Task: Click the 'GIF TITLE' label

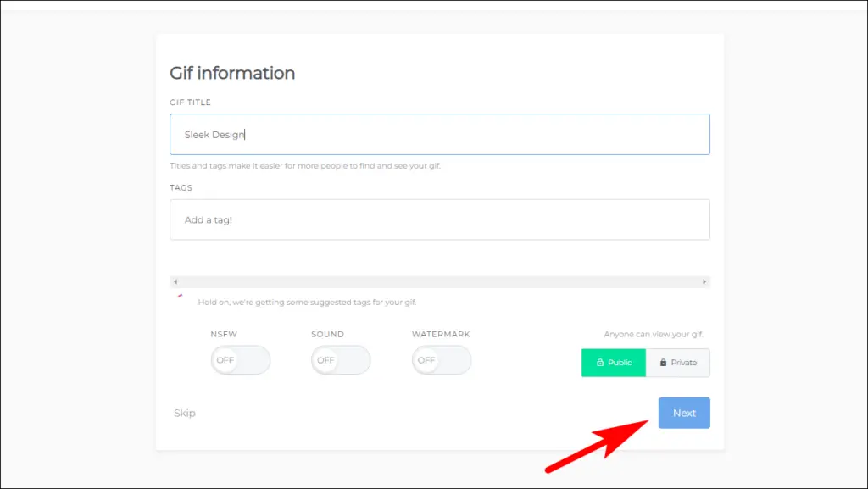Action: (190, 103)
